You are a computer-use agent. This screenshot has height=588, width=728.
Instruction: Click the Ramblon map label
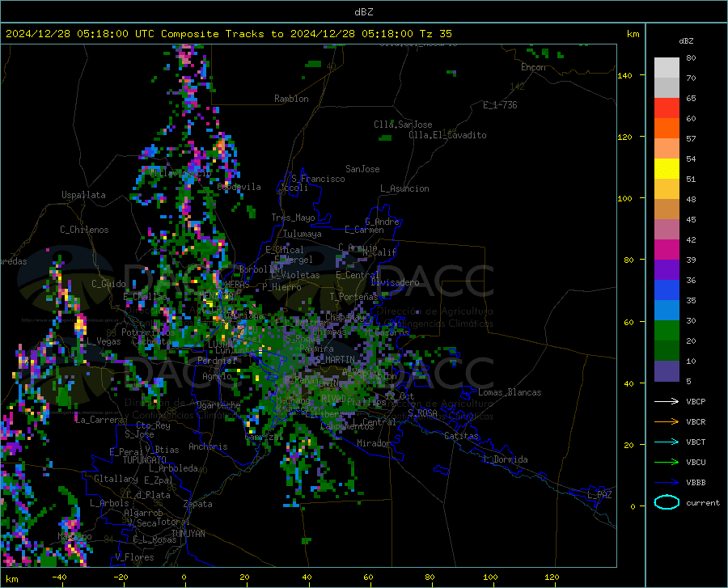tap(291, 99)
